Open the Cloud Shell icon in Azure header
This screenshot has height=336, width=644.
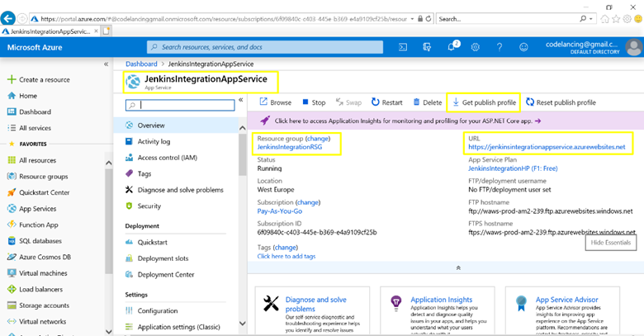click(x=403, y=47)
